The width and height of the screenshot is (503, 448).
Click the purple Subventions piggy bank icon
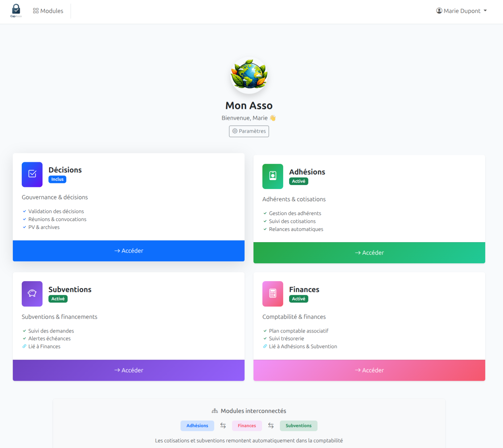pyautogui.click(x=32, y=294)
